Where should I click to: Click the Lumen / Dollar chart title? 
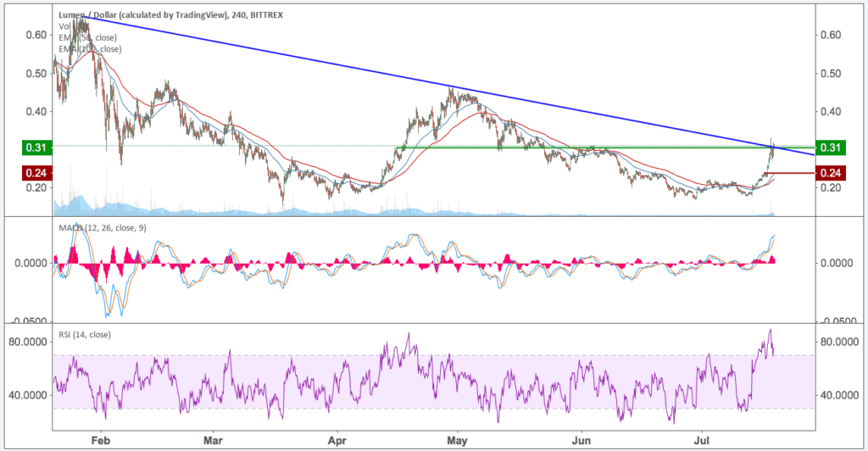click(x=170, y=15)
